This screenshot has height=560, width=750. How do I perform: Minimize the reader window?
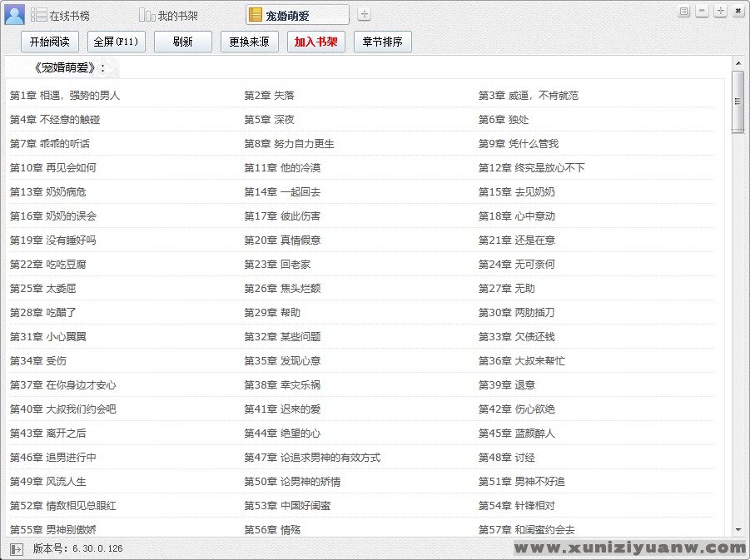702,11
